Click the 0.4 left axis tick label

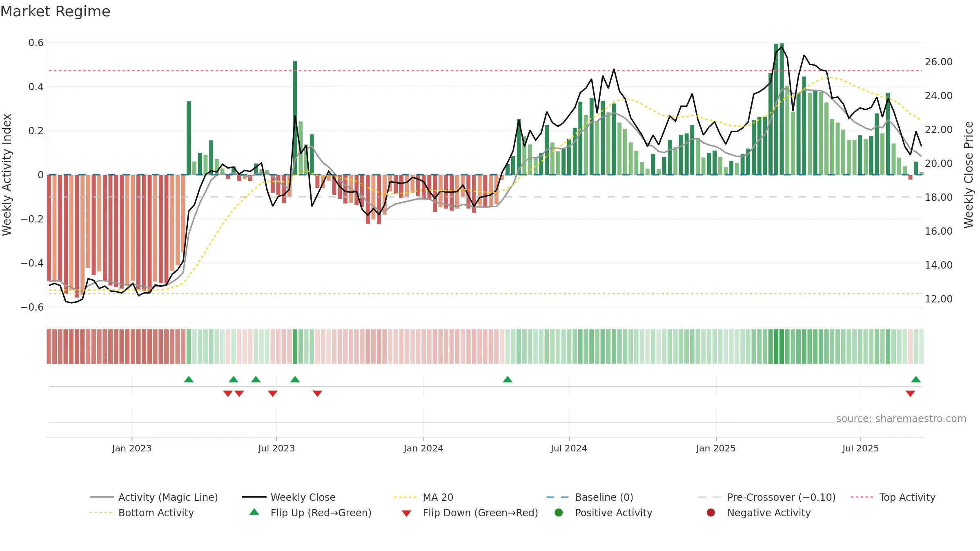point(36,87)
